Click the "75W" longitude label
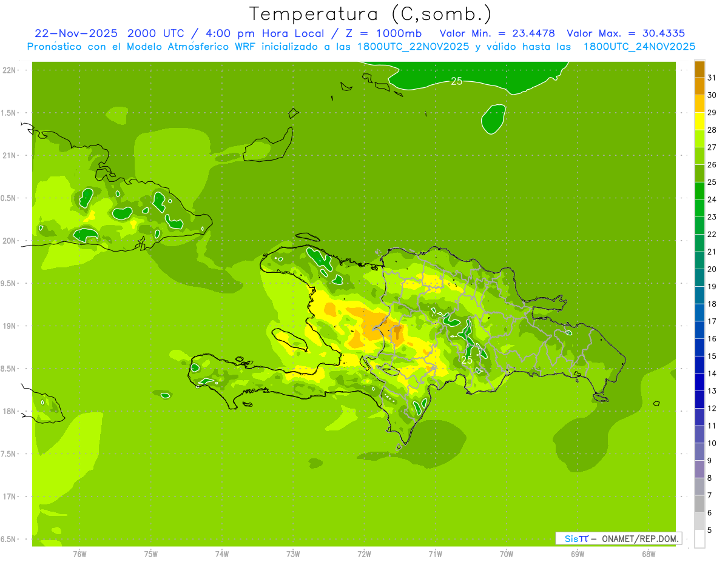Screen dimensions: 728x562 tap(150, 554)
